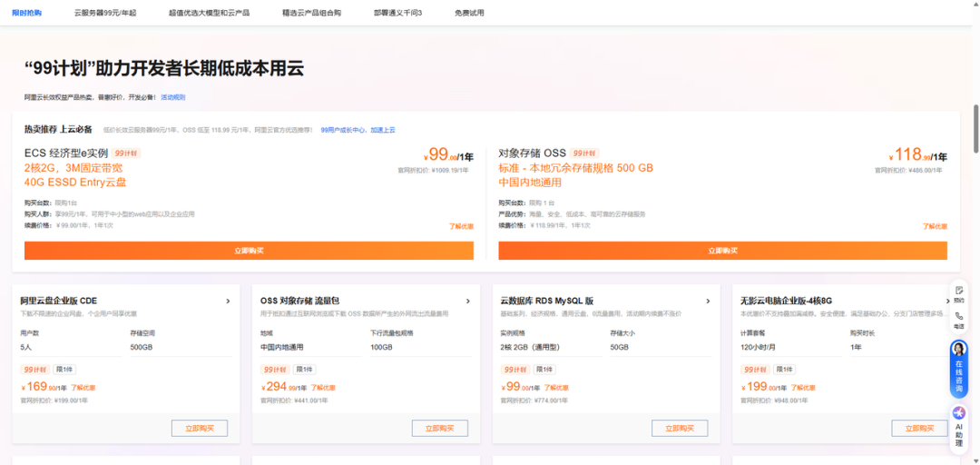Expand the 阿里云盘企业版 CDE card chevron
The width and height of the screenshot is (980, 465).
pos(228,301)
